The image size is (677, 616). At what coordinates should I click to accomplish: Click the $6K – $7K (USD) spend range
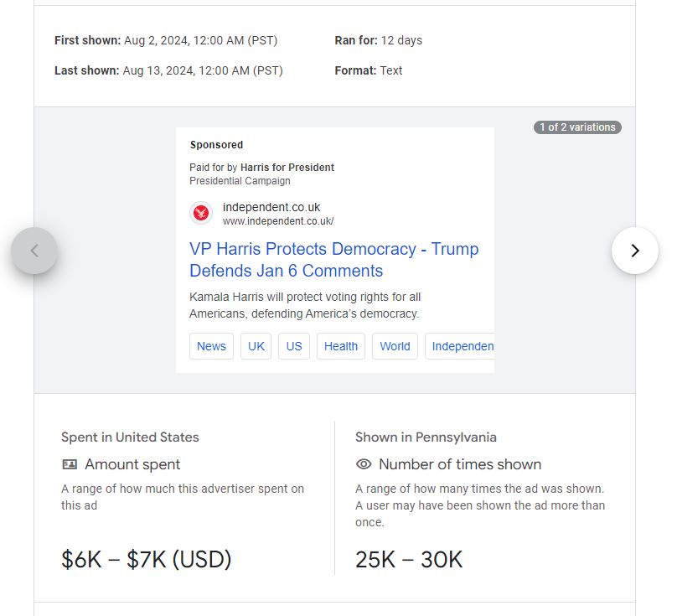[146, 560]
